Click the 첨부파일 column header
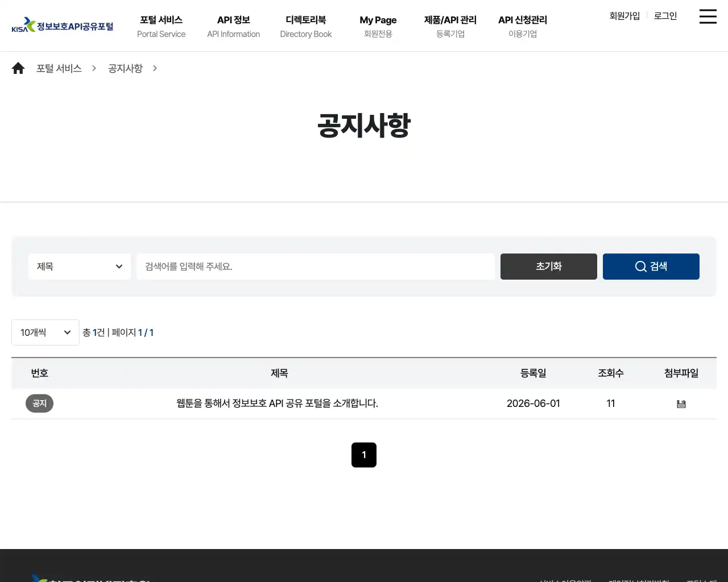Viewport: 728px width, 582px height. (681, 373)
